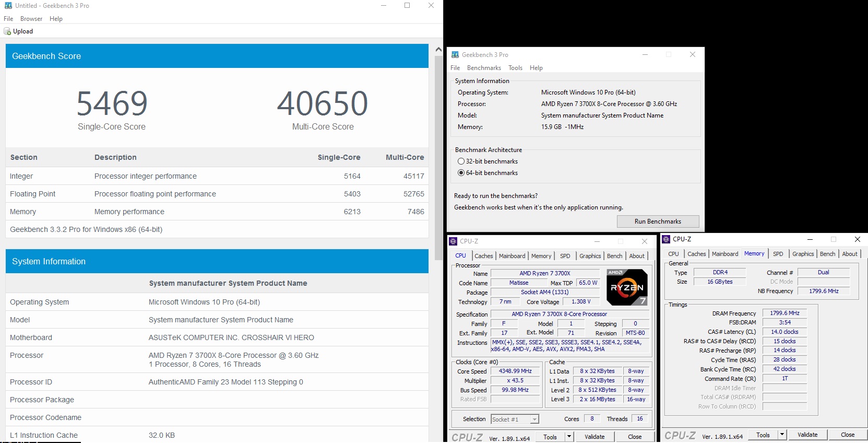This screenshot has width=868, height=443.
Task: Click Tools button in right CPU-Z
Action: click(763, 435)
